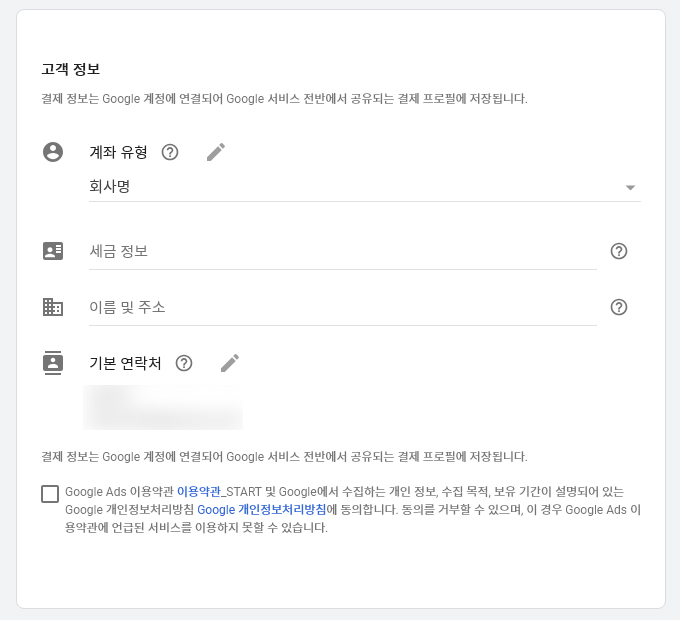
Task: Expand the 회사명 dropdown arrow
Action: 630,187
